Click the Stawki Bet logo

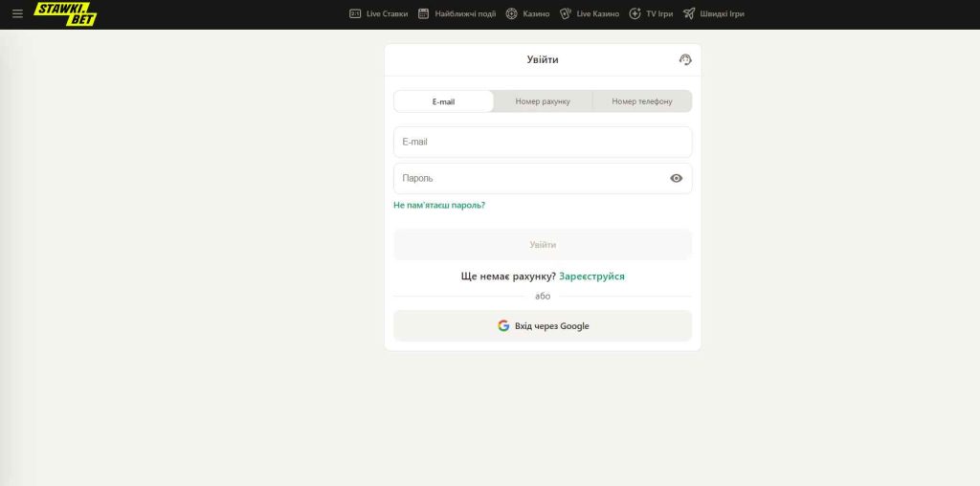[x=65, y=13]
